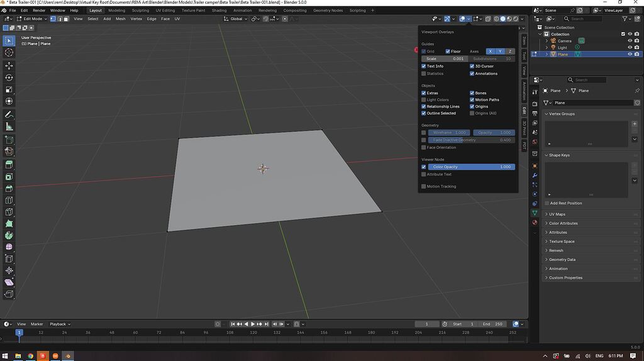This screenshot has width=644, height=361.
Task: Open the Render menu
Action: pos(39,10)
